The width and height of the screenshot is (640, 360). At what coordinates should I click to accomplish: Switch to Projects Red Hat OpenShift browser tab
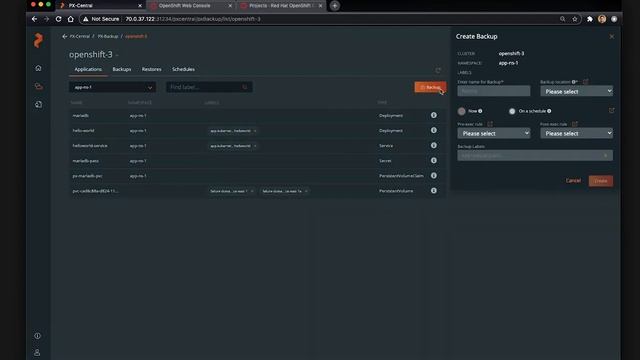pyautogui.click(x=281, y=6)
